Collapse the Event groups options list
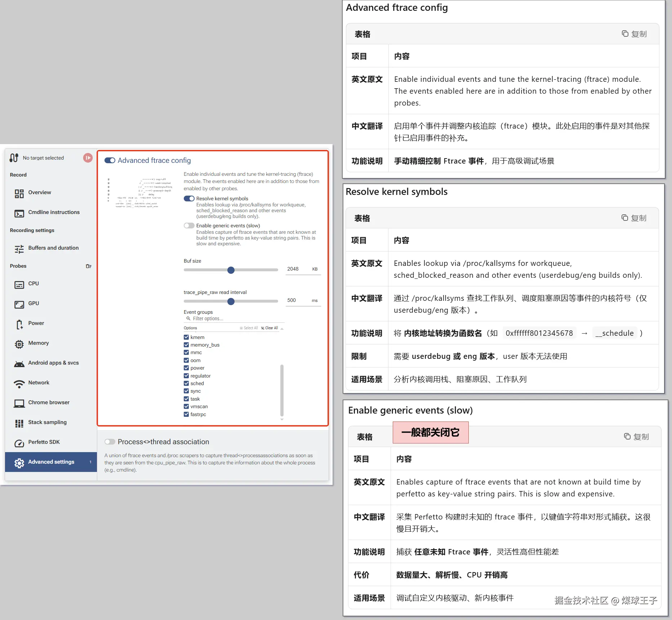The height and width of the screenshot is (620, 672). pyautogui.click(x=282, y=328)
